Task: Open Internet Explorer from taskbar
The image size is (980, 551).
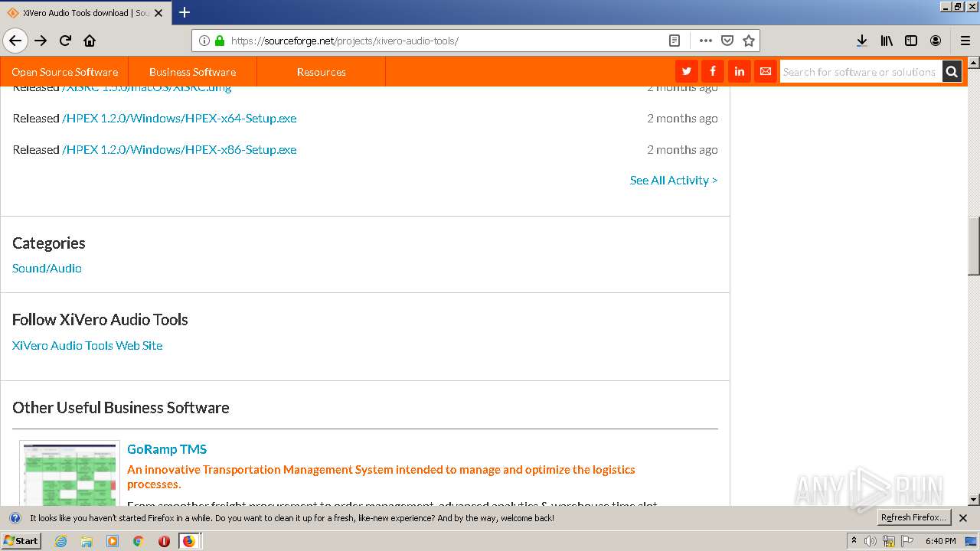Action: (60, 541)
